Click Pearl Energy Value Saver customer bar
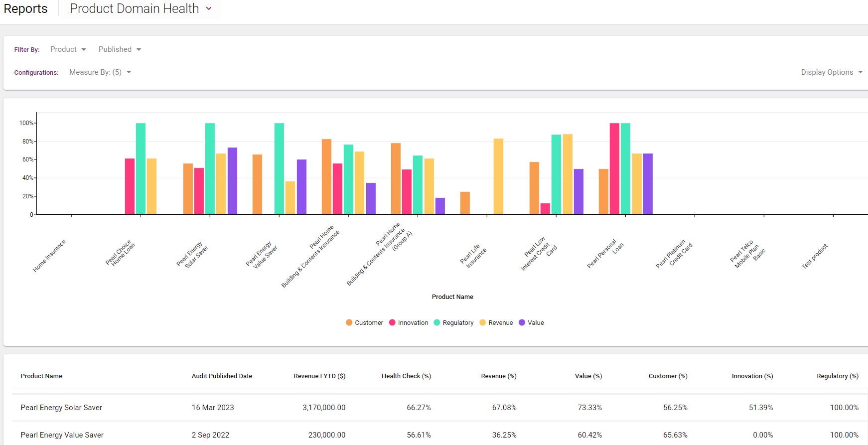 pos(257,184)
